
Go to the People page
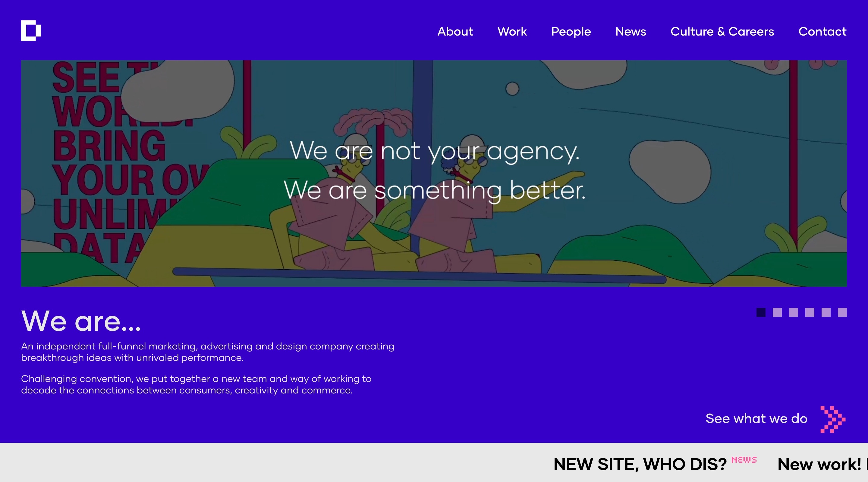[x=571, y=32]
